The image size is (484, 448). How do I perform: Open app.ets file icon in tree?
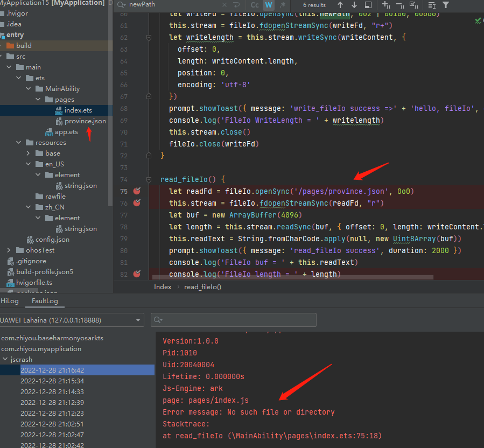click(x=49, y=132)
